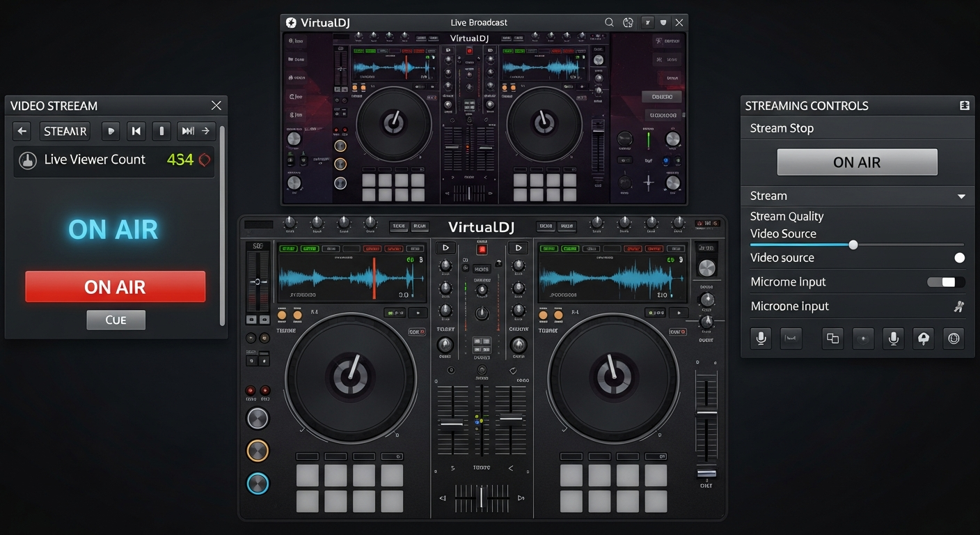
Task: Click the CUE button in Video Stream panel
Action: pos(116,320)
